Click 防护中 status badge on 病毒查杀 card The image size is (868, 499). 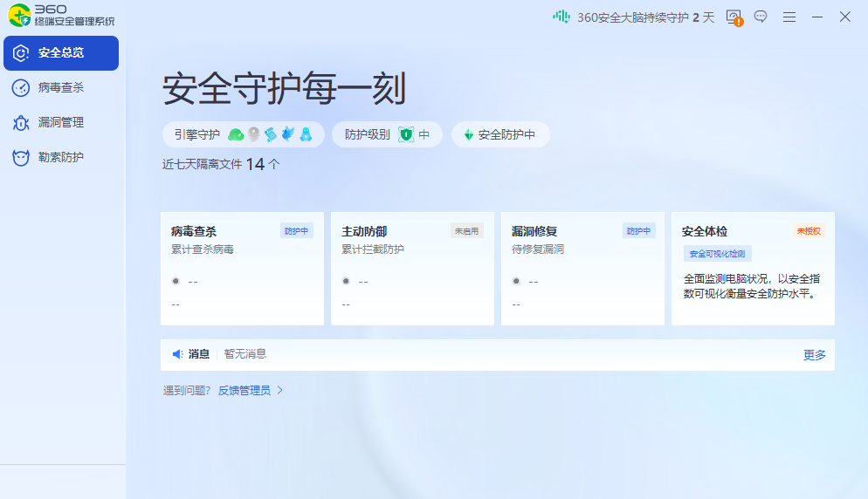(297, 231)
